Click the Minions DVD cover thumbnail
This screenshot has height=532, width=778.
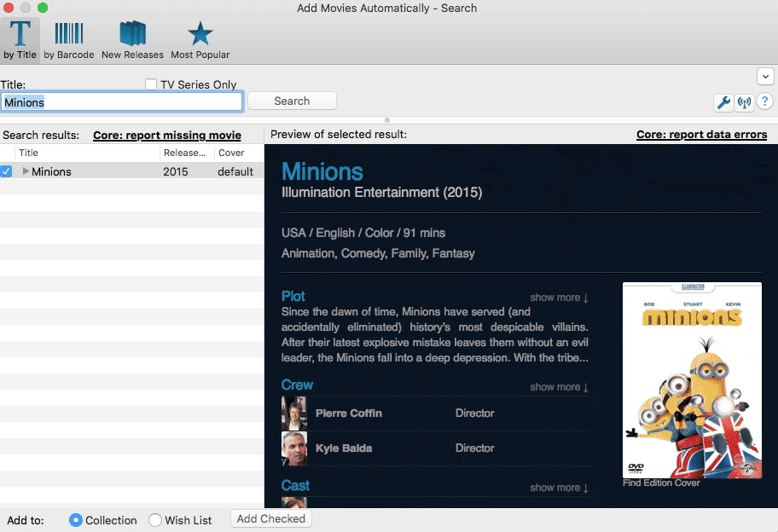click(x=692, y=379)
